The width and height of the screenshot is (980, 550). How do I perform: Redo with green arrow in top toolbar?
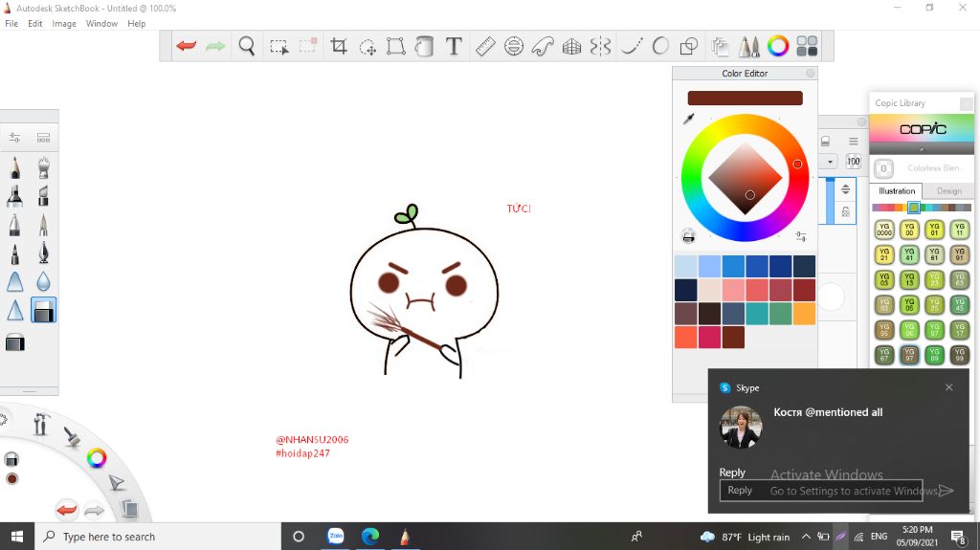pyautogui.click(x=215, y=46)
